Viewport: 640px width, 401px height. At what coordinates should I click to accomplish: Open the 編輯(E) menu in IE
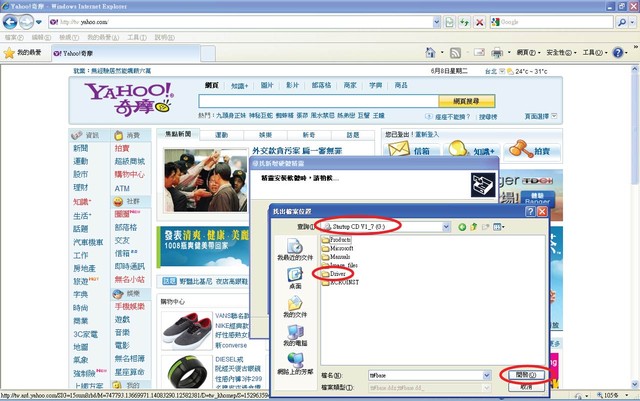pos(41,38)
